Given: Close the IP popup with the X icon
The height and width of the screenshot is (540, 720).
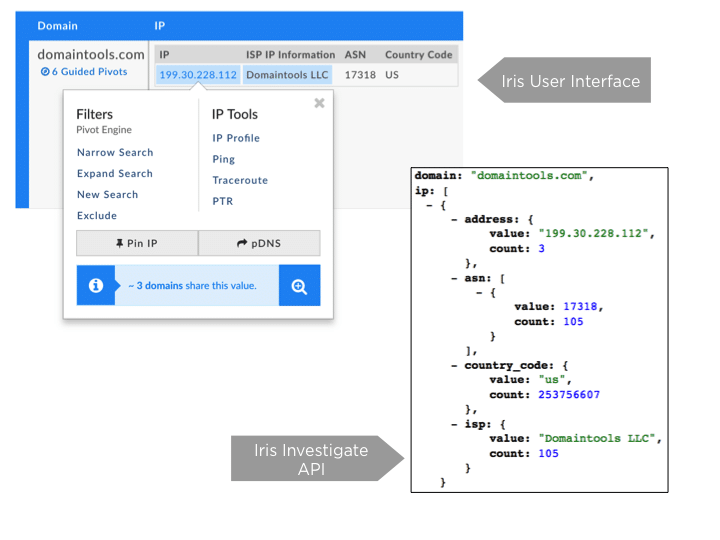Looking at the screenshot, I should coord(319,103).
